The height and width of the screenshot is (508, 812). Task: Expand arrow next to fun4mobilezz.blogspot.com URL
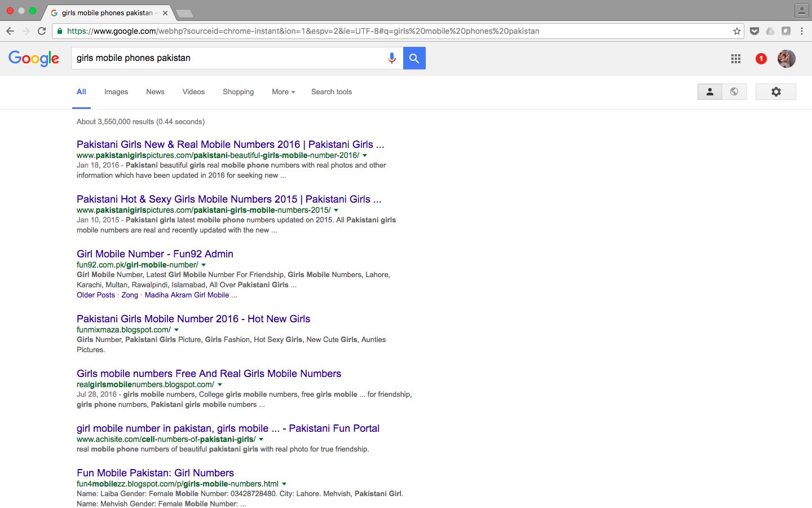click(284, 484)
